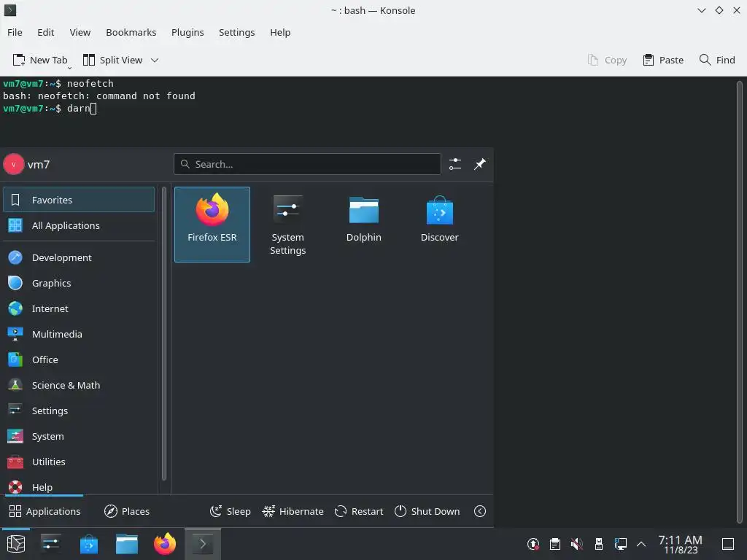Expand hidden system tray icons arrow
This screenshot has width=747, height=560.
[x=641, y=544]
